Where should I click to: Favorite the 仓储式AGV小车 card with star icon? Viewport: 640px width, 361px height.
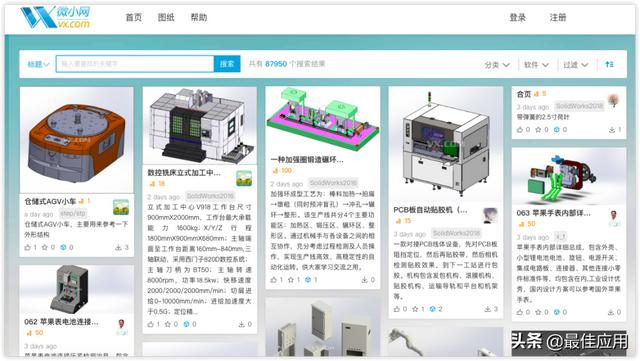(45, 247)
